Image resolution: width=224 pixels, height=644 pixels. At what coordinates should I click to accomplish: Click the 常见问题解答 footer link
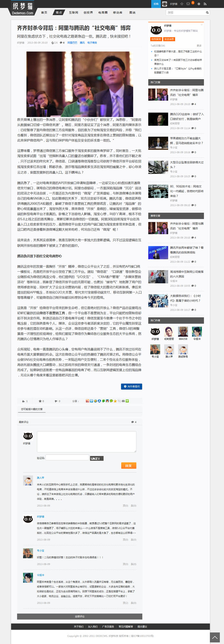126,626
